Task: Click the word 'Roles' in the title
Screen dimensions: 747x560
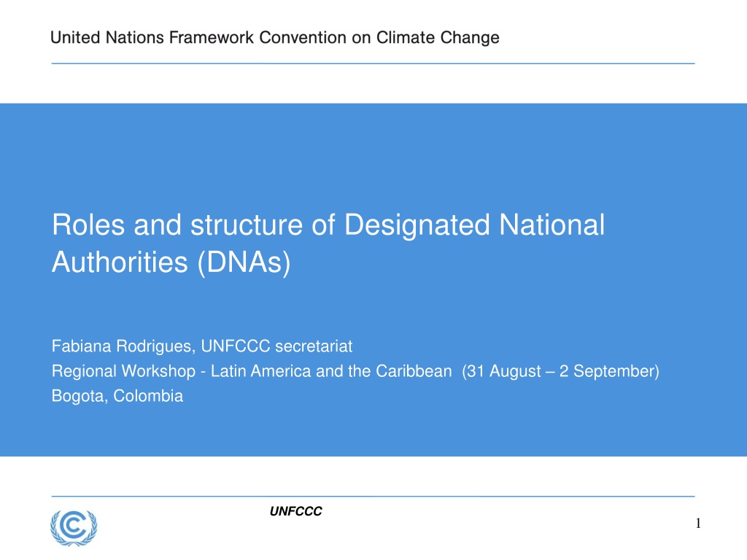Action: point(88,225)
